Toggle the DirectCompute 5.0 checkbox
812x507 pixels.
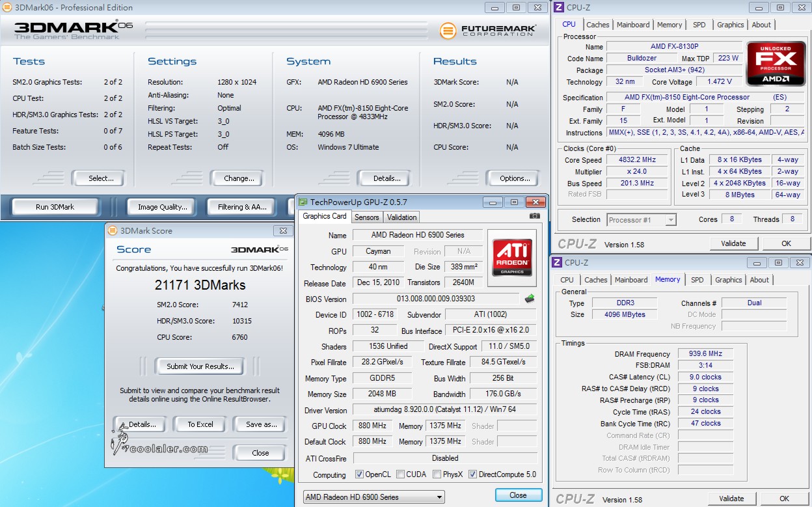(x=472, y=474)
